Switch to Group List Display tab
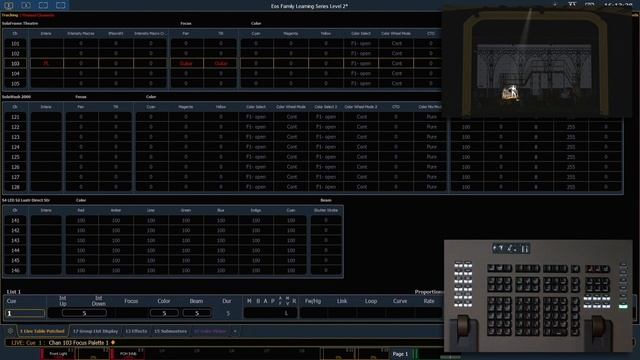The width and height of the screenshot is (640, 360). tap(95, 331)
